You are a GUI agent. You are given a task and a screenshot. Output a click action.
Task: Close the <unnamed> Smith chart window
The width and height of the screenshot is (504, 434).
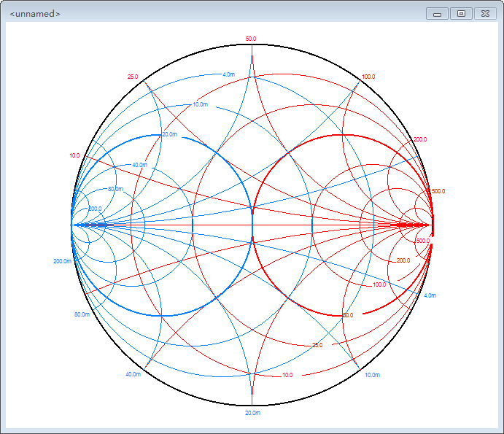pos(484,14)
